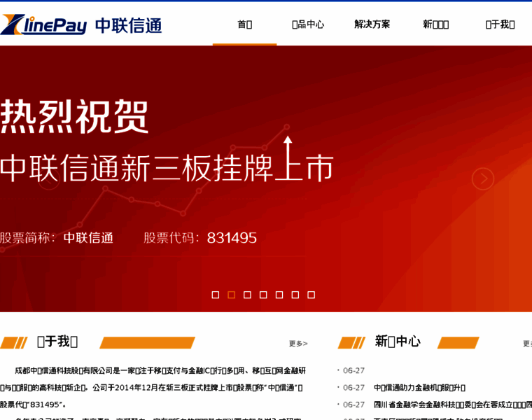Select the first carousel indicator dot
Screen dimensions: 532x420
tap(215, 295)
